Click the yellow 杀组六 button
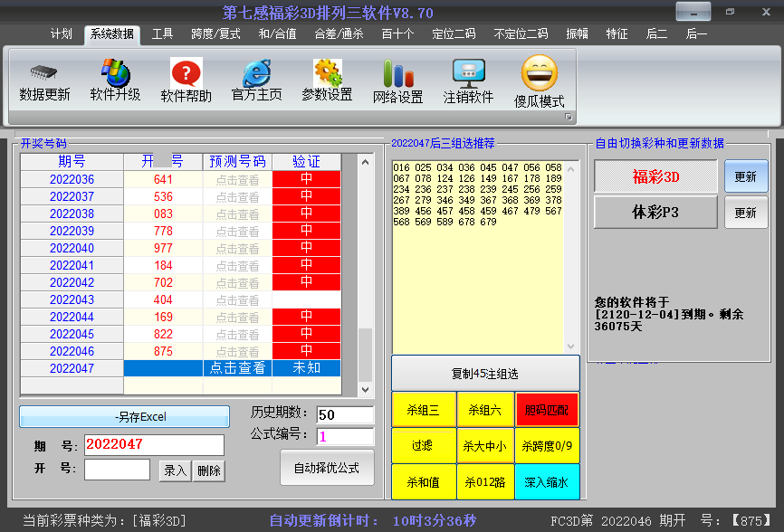784x532 pixels. [485, 410]
